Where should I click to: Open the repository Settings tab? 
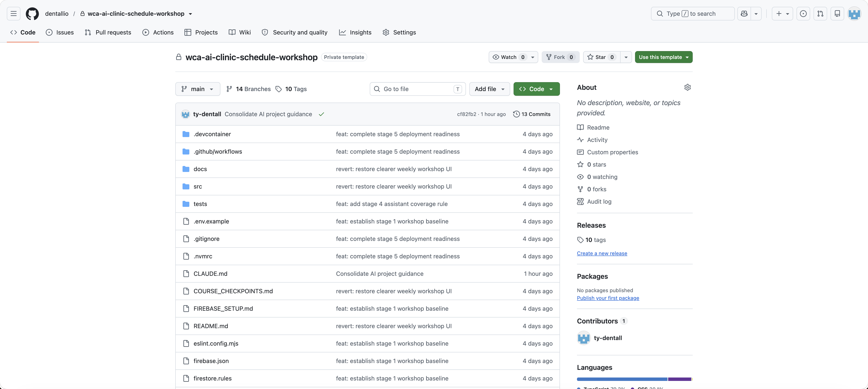399,32
